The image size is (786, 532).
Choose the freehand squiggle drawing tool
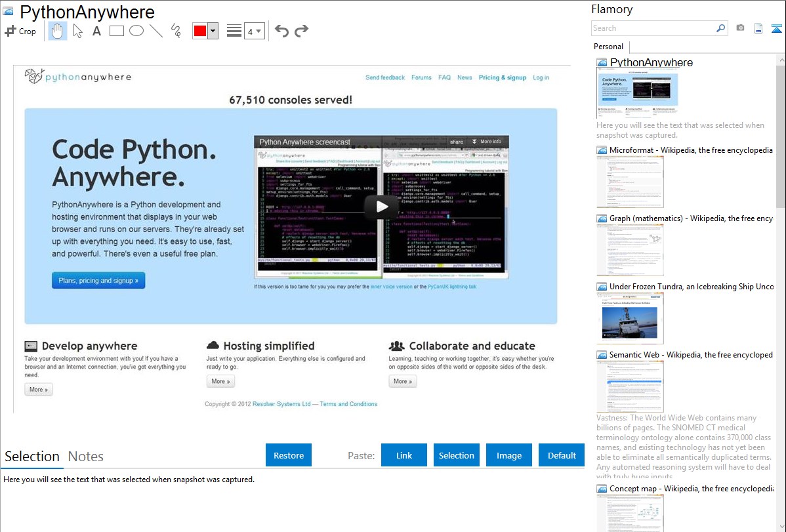tap(176, 31)
